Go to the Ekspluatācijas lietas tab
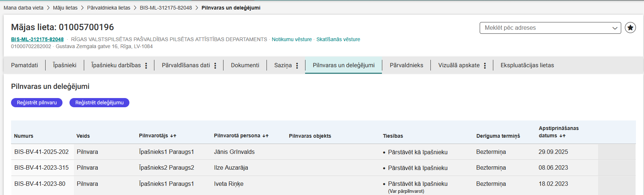Screen dimensions: 644x195 527,65
